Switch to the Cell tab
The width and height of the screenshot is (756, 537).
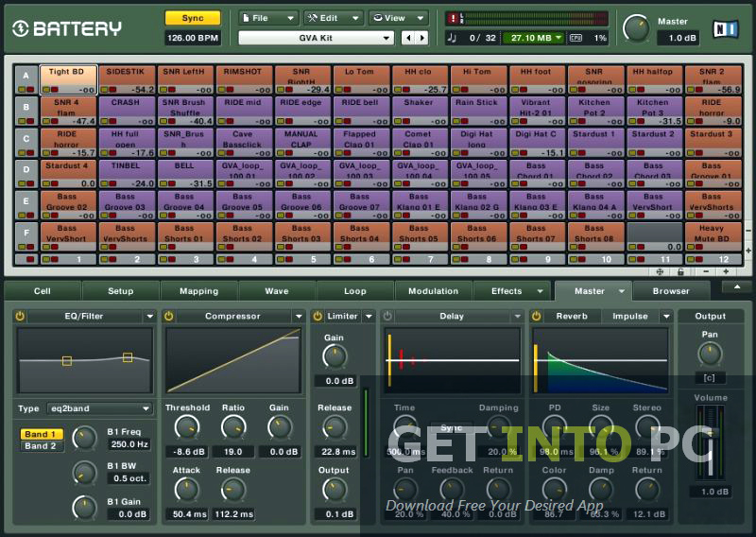coord(42,291)
